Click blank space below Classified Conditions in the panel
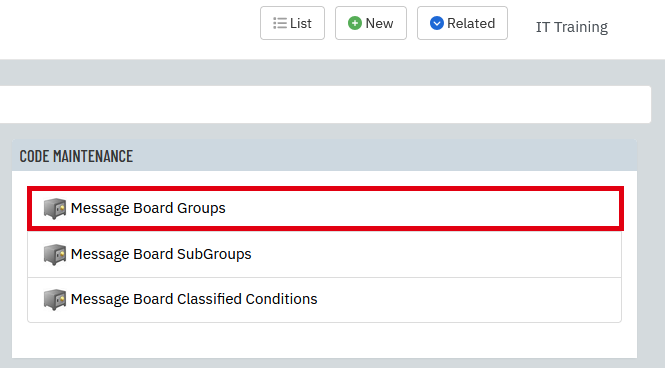This screenshot has height=368, width=665. [324, 340]
